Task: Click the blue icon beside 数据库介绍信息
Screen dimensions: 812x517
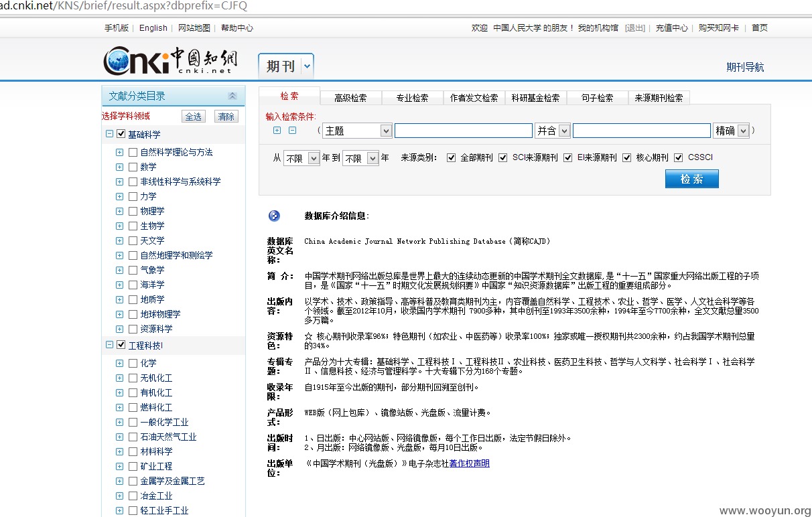Action: tap(274, 216)
